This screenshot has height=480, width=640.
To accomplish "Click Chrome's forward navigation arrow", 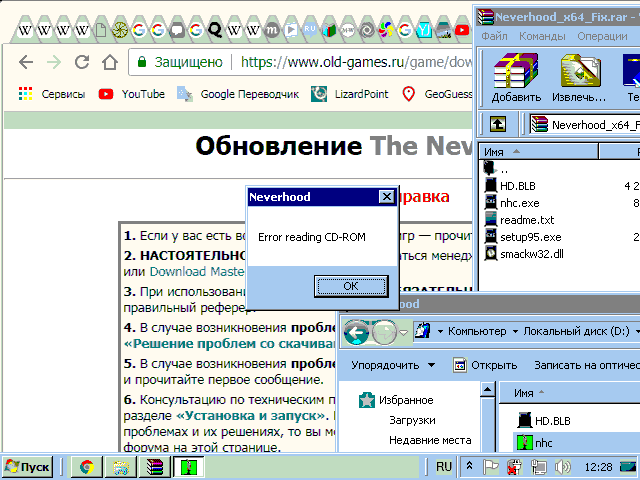I will 54,62.
